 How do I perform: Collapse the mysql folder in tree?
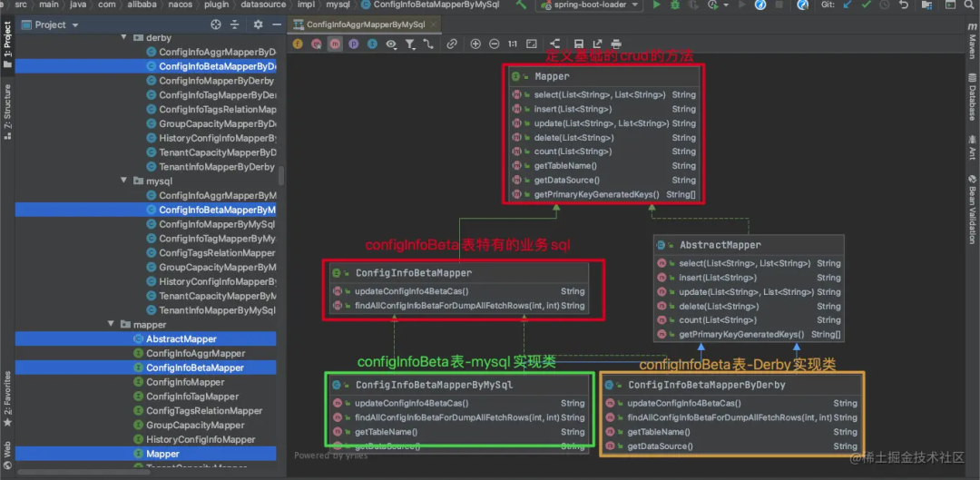tap(124, 181)
